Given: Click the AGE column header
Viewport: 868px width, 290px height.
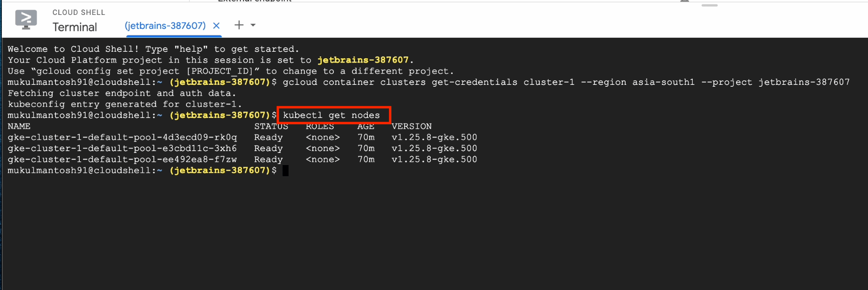Looking at the screenshot, I should coord(366,126).
